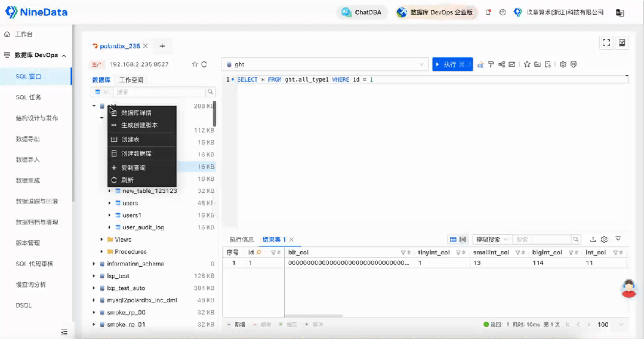Switch to the 工作空间 tab

pos(131,80)
